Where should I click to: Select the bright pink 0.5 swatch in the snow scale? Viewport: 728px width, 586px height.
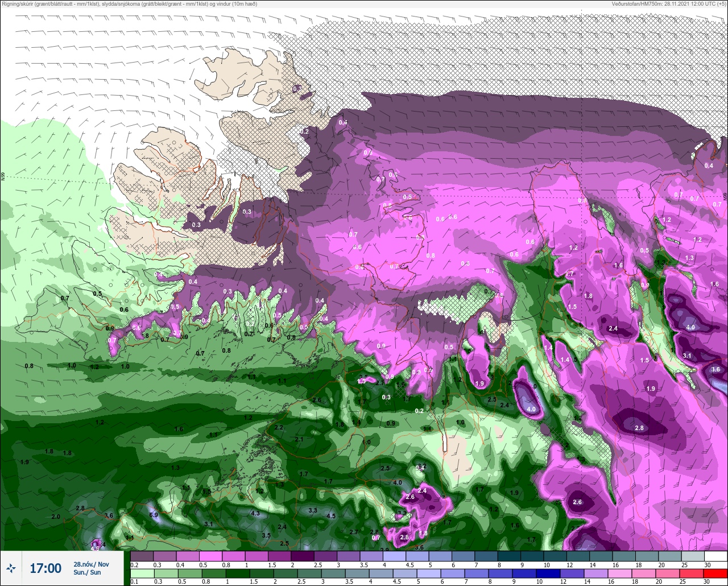click(x=210, y=556)
